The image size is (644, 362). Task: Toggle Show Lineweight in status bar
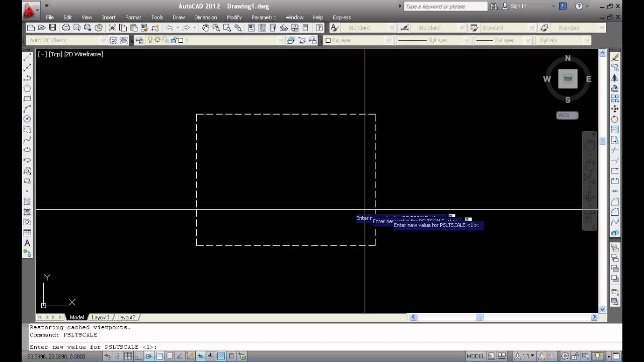211,356
